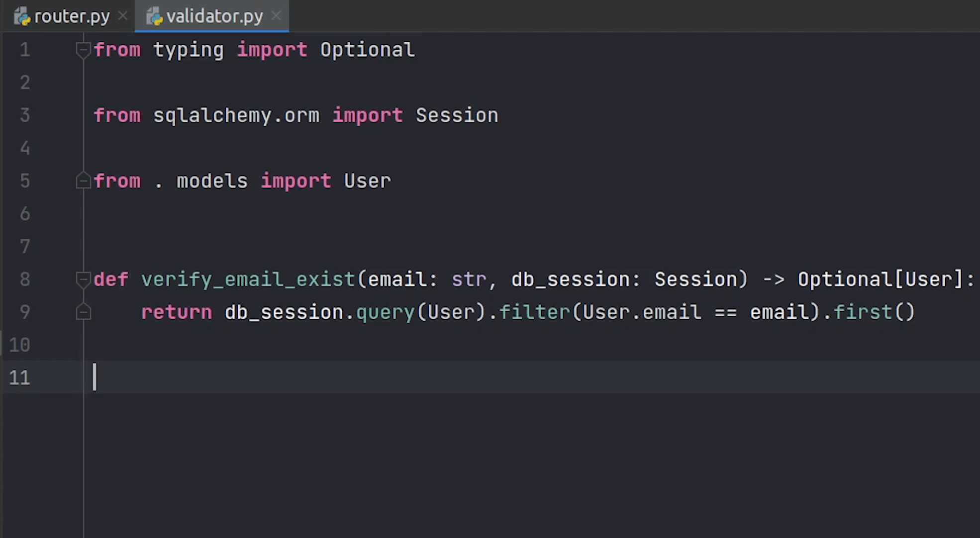Select the Session import on line 3
The image size is (980, 538).
point(457,115)
